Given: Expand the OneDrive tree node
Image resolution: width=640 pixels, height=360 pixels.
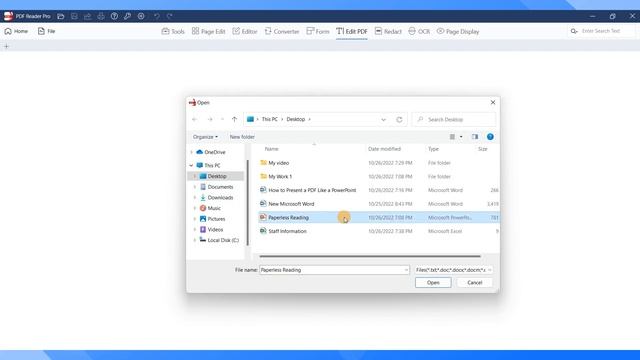Looking at the screenshot, I should coord(191,152).
